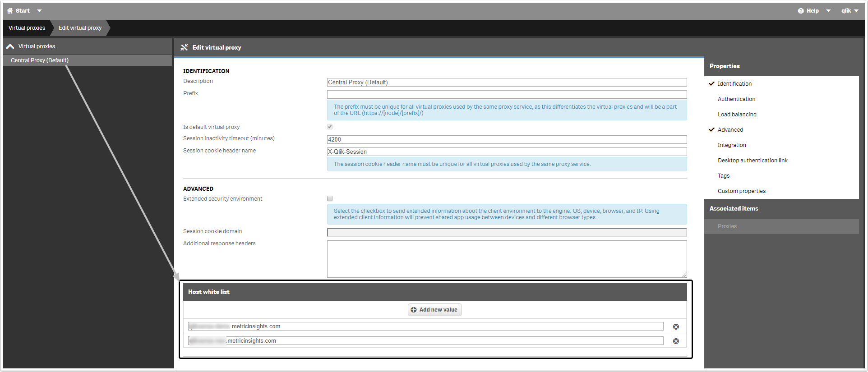Screen dimensions: 868x372
Task: Delete the second host white list entry
Action: [676, 341]
